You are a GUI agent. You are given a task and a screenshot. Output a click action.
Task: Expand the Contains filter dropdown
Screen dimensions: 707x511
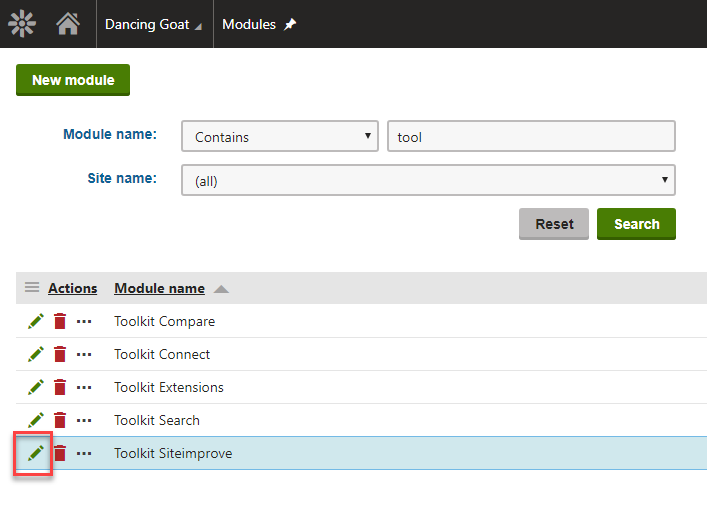pos(280,137)
